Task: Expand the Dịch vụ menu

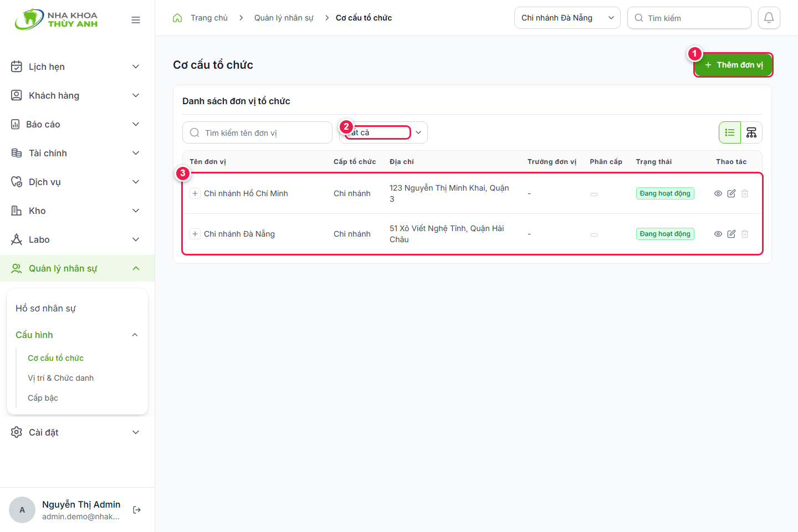Action: tap(78, 182)
